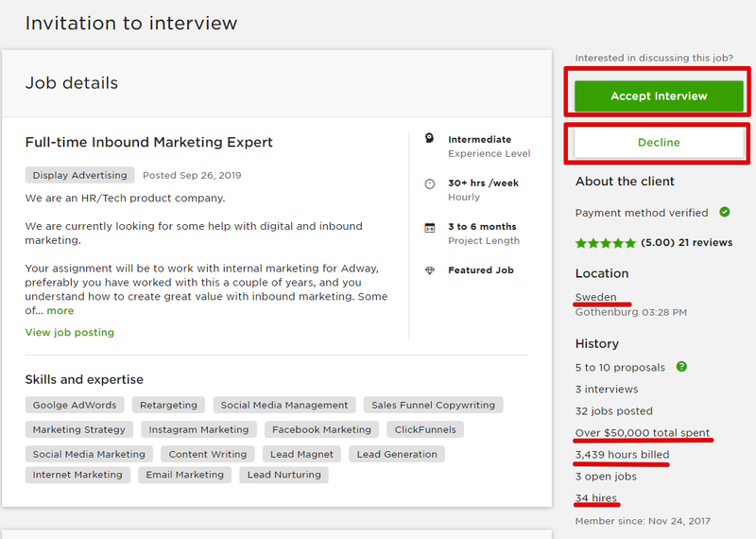756x539 pixels.
Task: Select the Sales Funnel Copywriting tag
Action: tap(433, 405)
